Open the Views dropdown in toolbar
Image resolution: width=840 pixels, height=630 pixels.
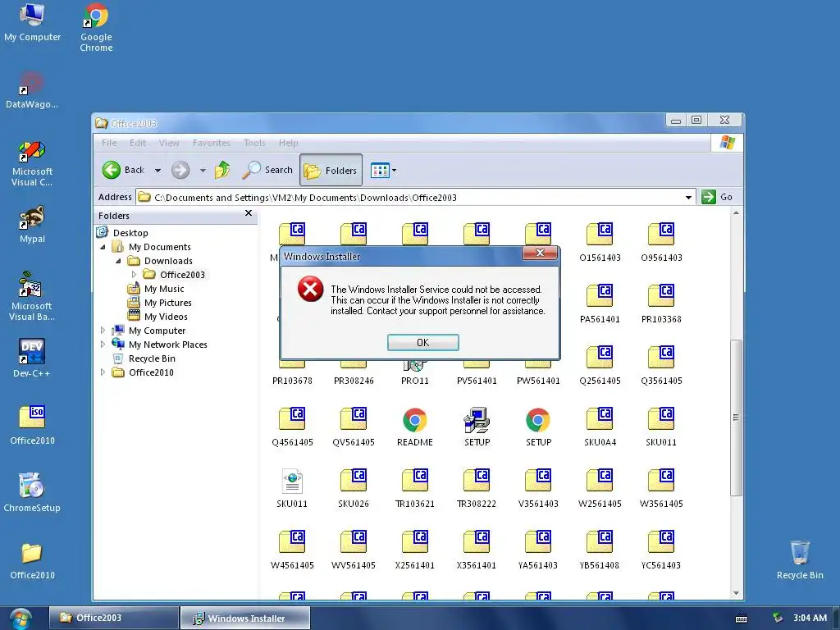(x=384, y=171)
